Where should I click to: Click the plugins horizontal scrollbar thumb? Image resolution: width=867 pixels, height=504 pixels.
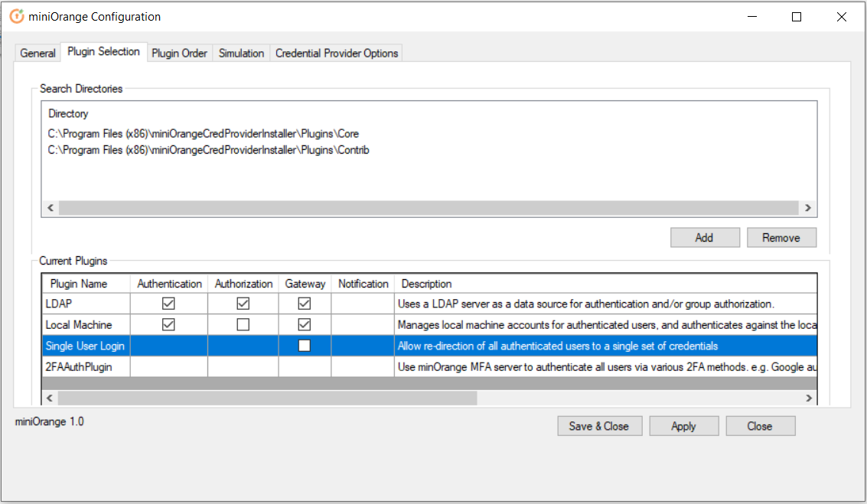point(268,398)
